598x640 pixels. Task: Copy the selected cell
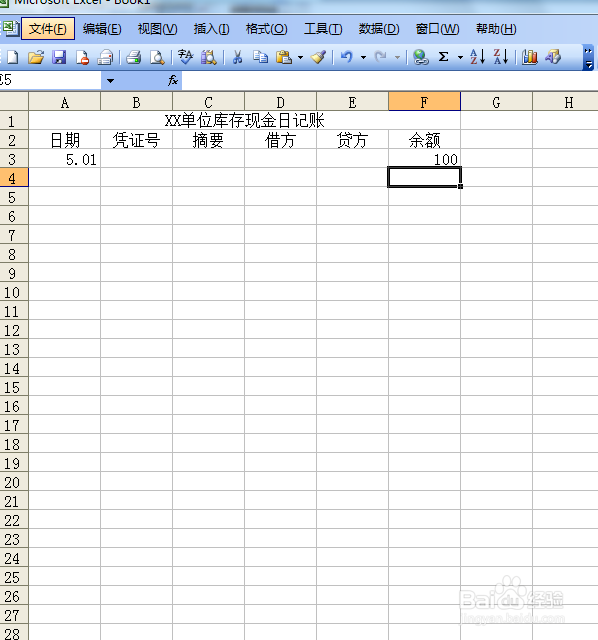click(260, 57)
